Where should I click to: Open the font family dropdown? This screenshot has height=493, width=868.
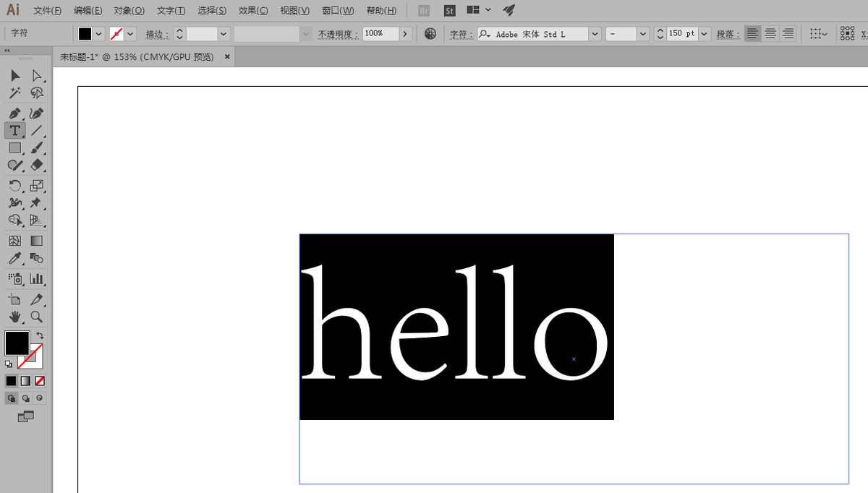595,34
